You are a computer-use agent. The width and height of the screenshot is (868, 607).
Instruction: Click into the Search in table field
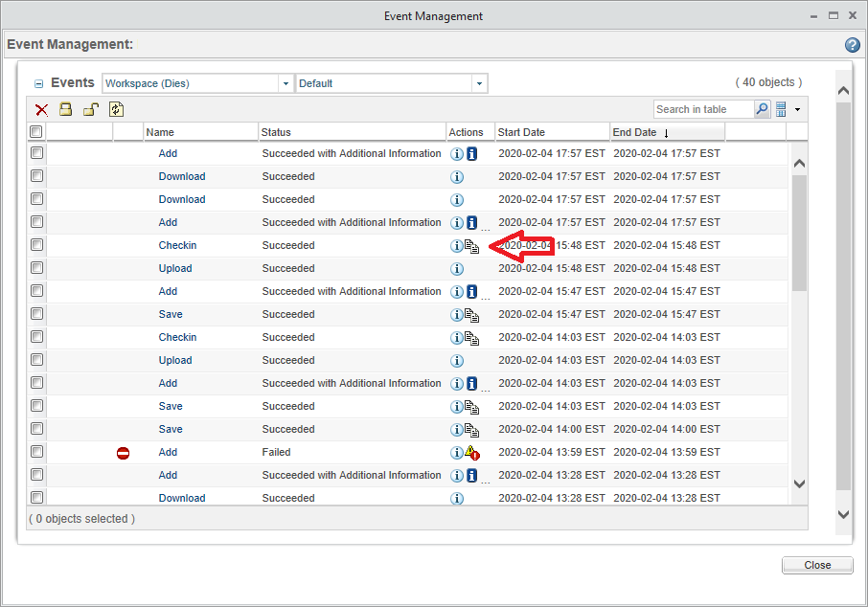pos(703,109)
